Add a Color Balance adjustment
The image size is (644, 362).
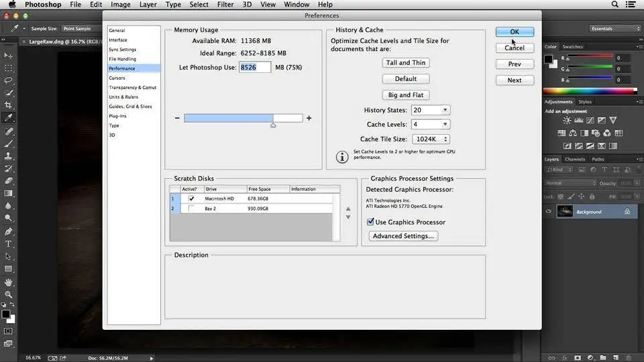point(573,133)
